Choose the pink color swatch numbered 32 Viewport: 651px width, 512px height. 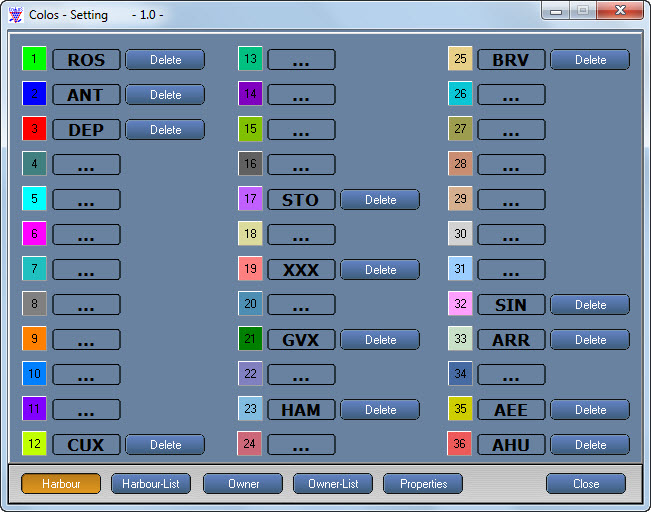(x=460, y=304)
